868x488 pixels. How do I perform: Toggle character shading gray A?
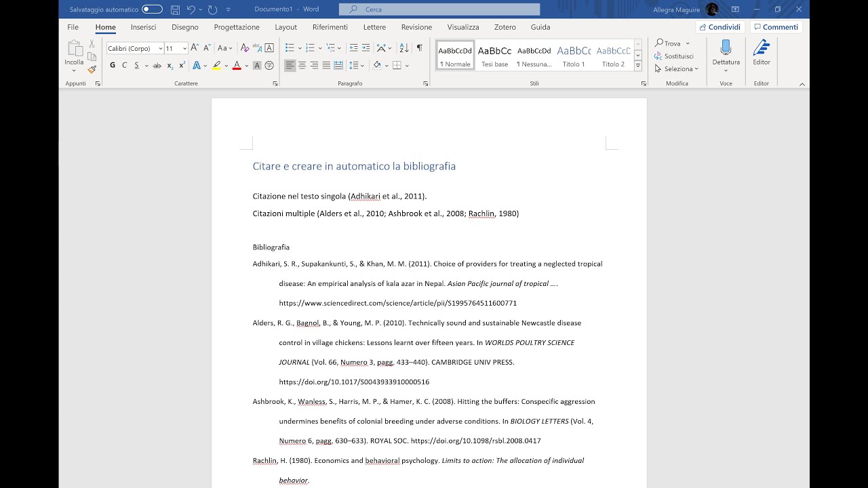click(x=257, y=66)
